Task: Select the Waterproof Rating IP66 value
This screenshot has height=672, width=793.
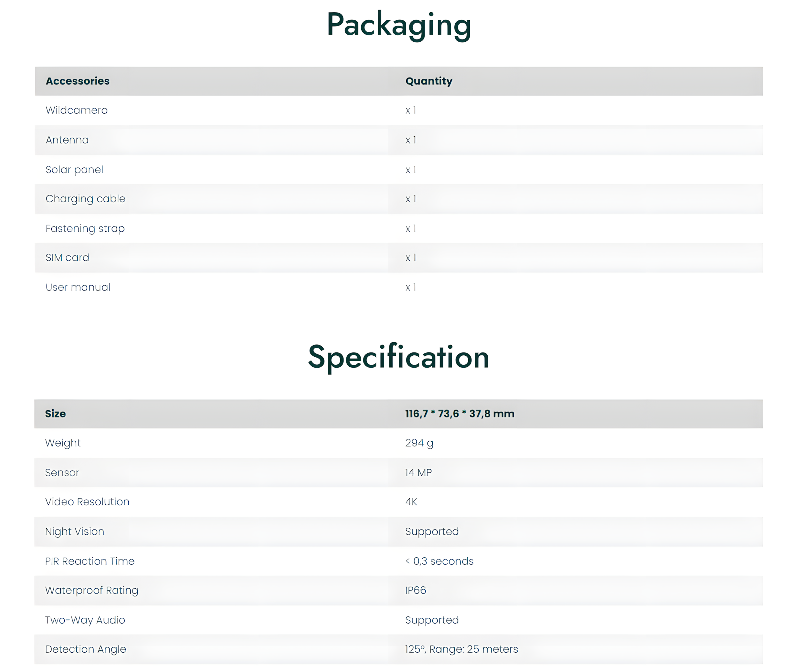Action: [415, 590]
